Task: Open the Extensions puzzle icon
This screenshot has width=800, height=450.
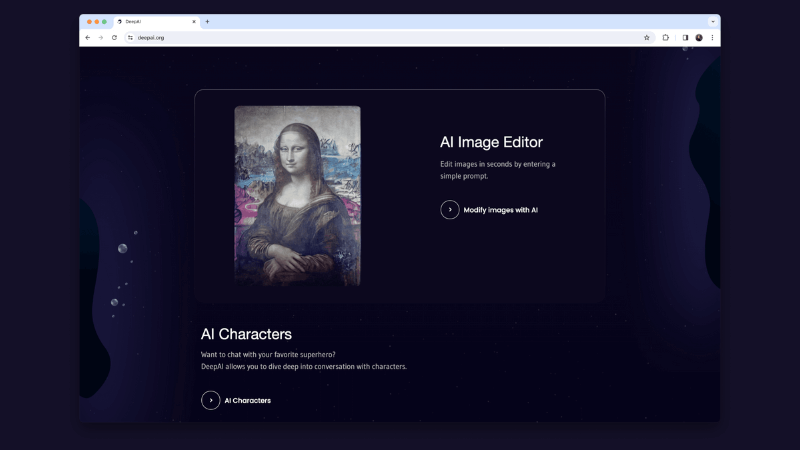Action: [x=666, y=38]
